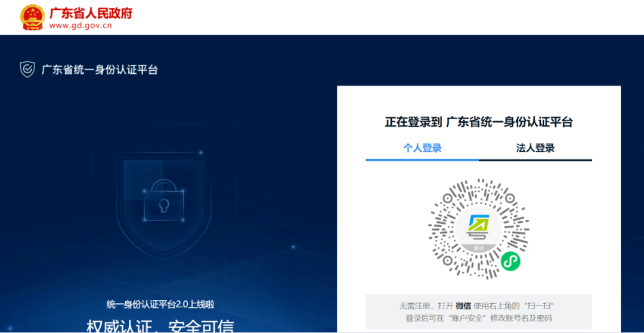Open the 广东省人民政府 site title
The width and height of the screenshot is (644, 333).
(x=91, y=13)
